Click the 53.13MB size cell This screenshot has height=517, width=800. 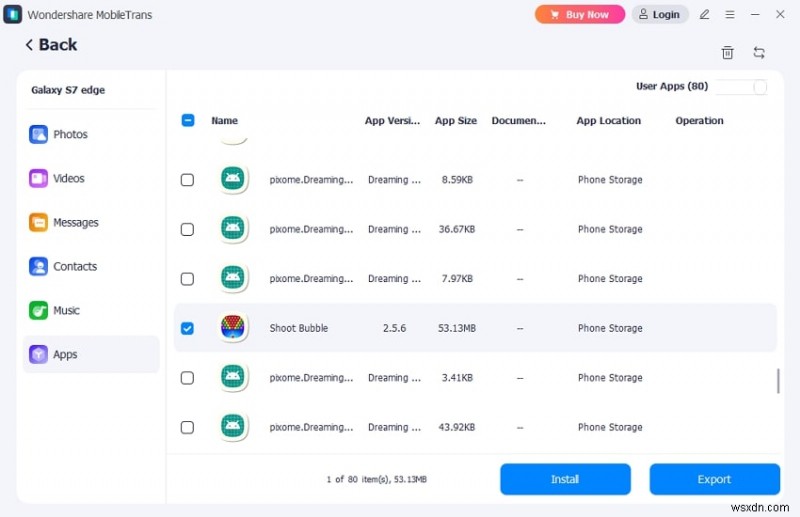[x=457, y=328]
